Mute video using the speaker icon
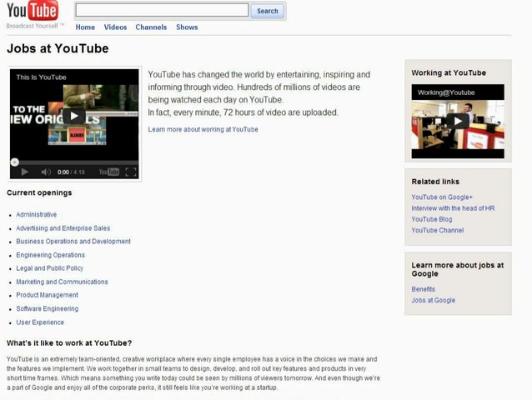 click(x=46, y=172)
